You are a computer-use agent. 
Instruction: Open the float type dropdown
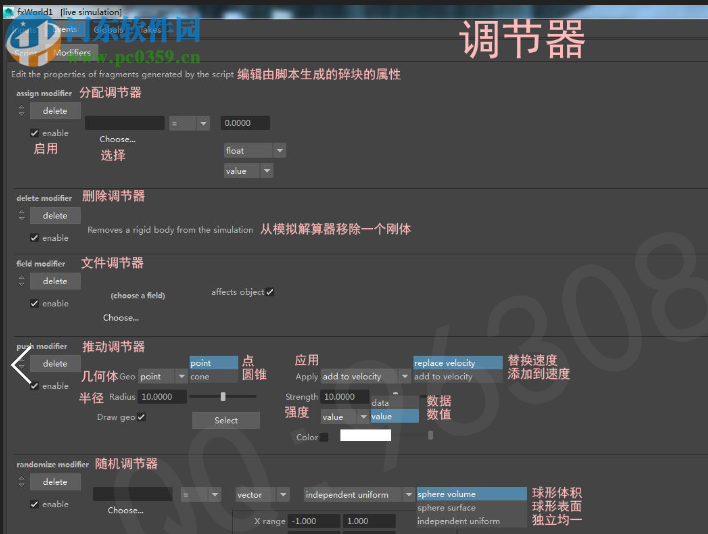(255, 151)
